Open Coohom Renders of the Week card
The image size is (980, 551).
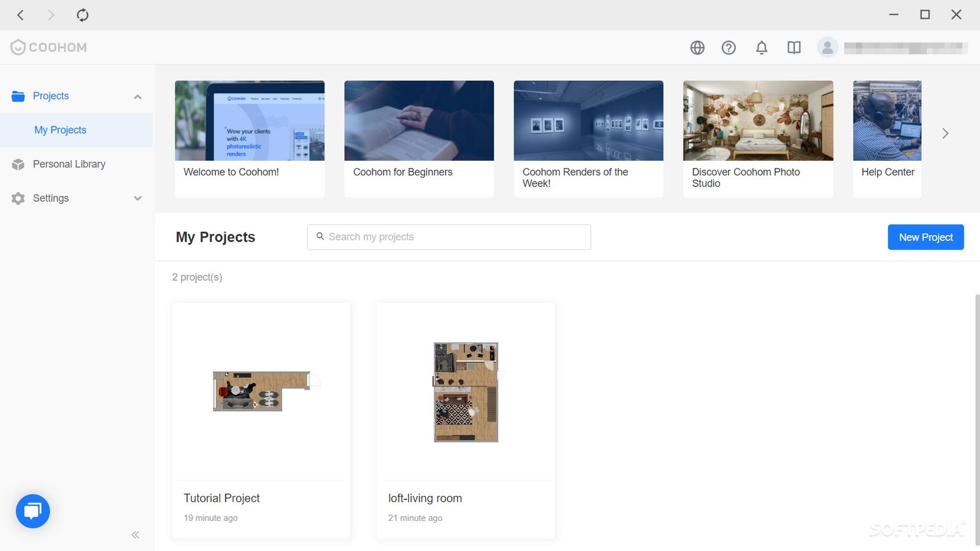click(x=589, y=139)
